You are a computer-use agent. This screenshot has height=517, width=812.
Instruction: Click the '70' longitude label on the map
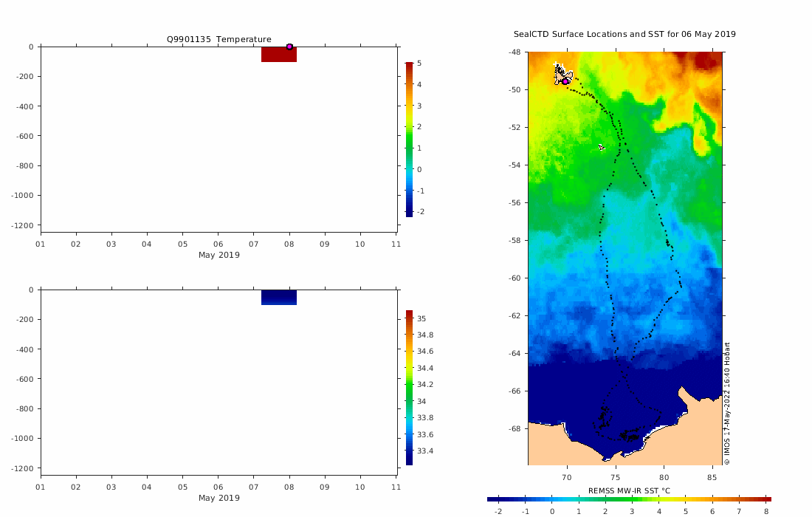click(x=567, y=478)
